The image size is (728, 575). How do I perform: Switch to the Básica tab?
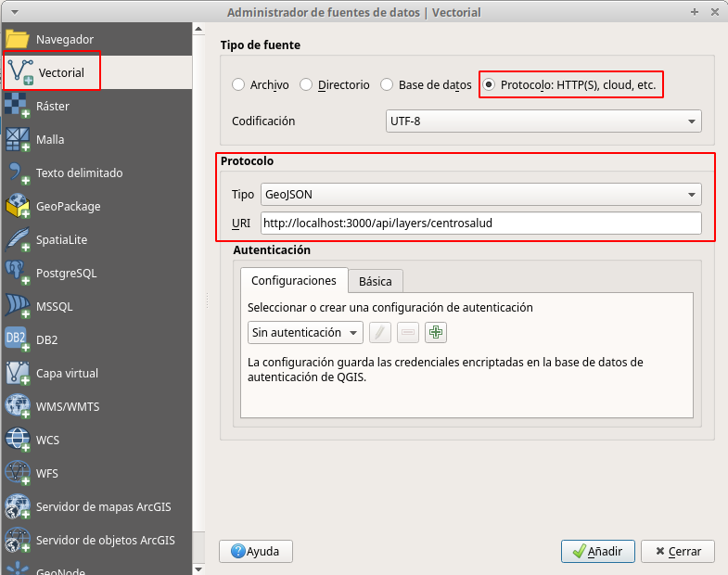click(376, 281)
